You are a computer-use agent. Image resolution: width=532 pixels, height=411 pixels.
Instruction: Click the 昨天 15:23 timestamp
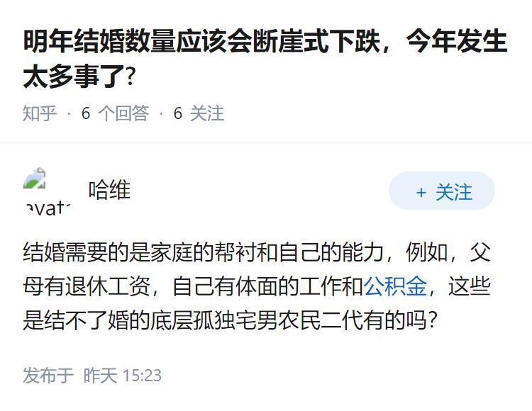coord(123,376)
